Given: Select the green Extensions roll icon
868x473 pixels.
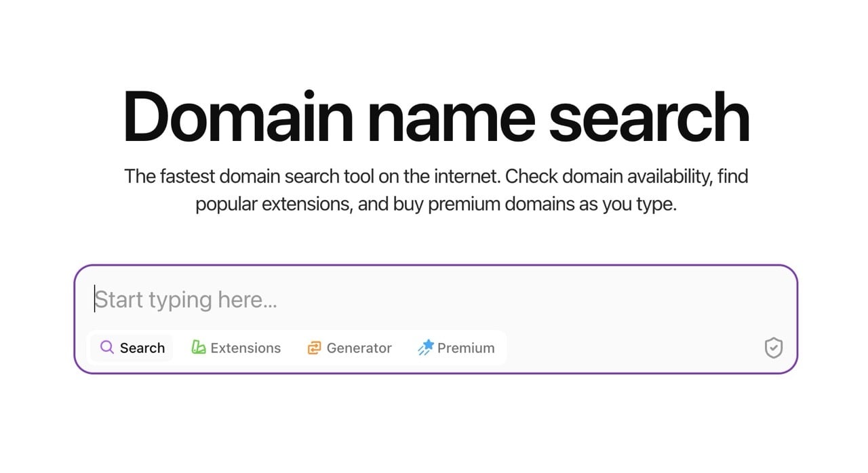Looking at the screenshot, I should pos(198,347).
